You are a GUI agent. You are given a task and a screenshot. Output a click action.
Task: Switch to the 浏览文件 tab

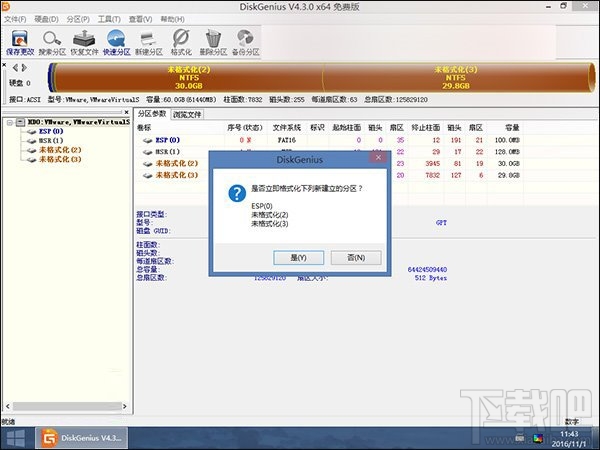click(187, 114)
